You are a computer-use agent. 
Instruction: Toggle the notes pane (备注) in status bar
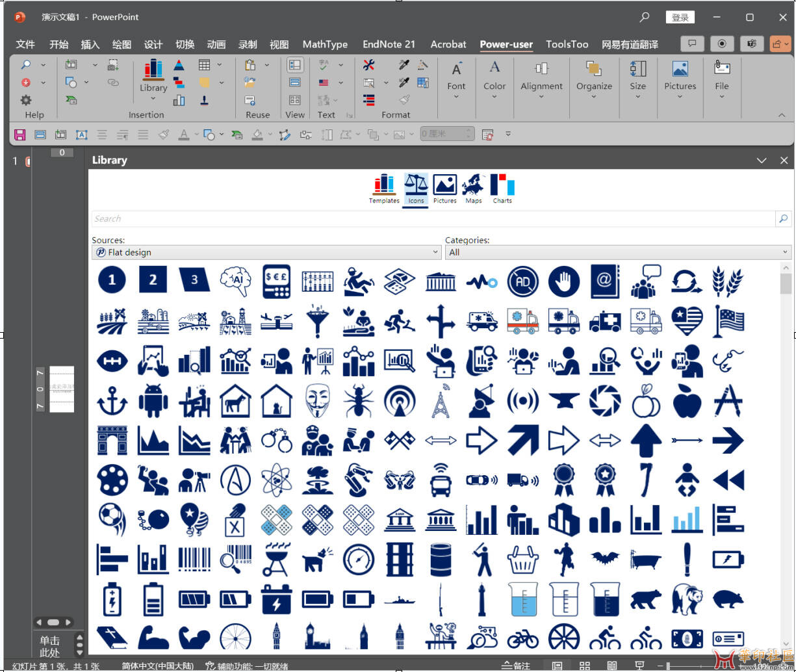click(x=517, y=666)
